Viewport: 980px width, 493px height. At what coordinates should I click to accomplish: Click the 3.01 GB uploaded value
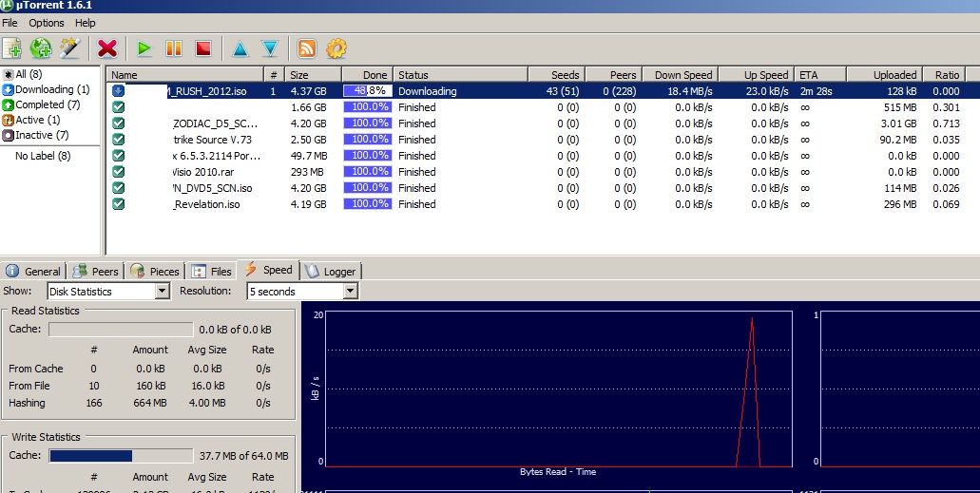tap(899, 123)
